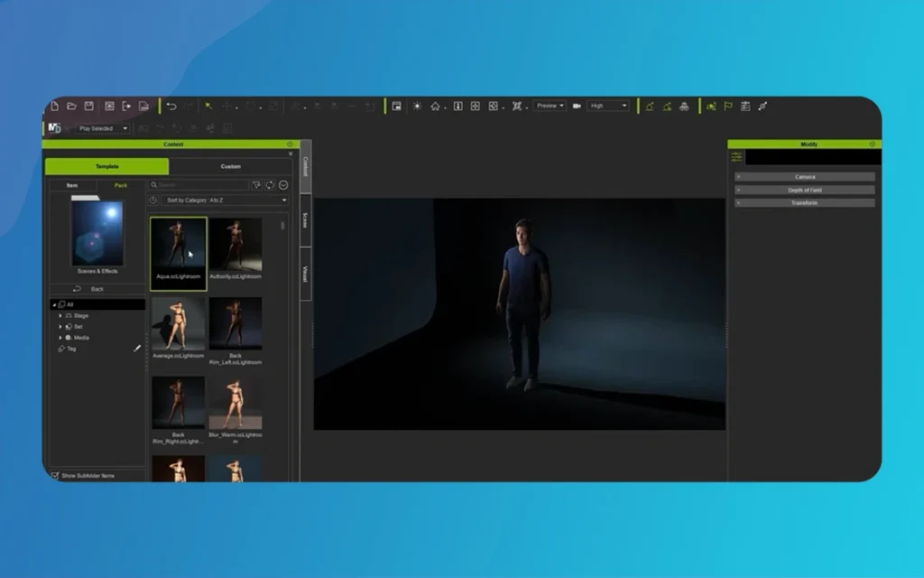Click the refresh icon next to search

(270, 185)
